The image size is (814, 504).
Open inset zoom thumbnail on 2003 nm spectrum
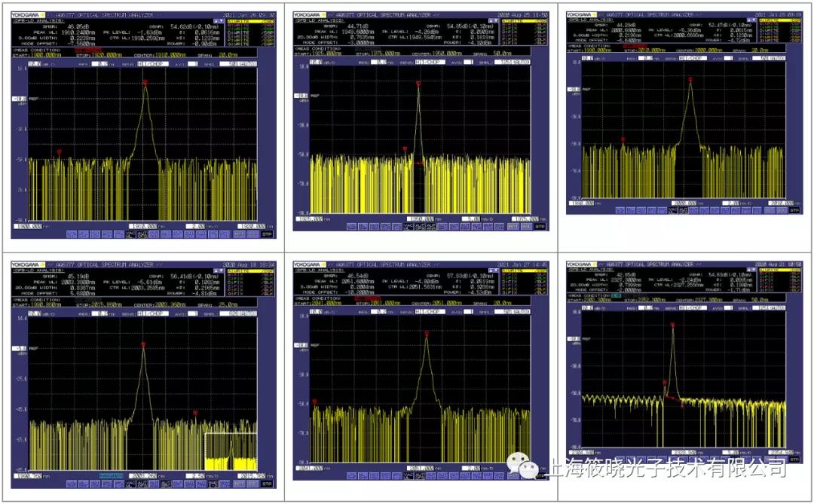pos(231,451)
